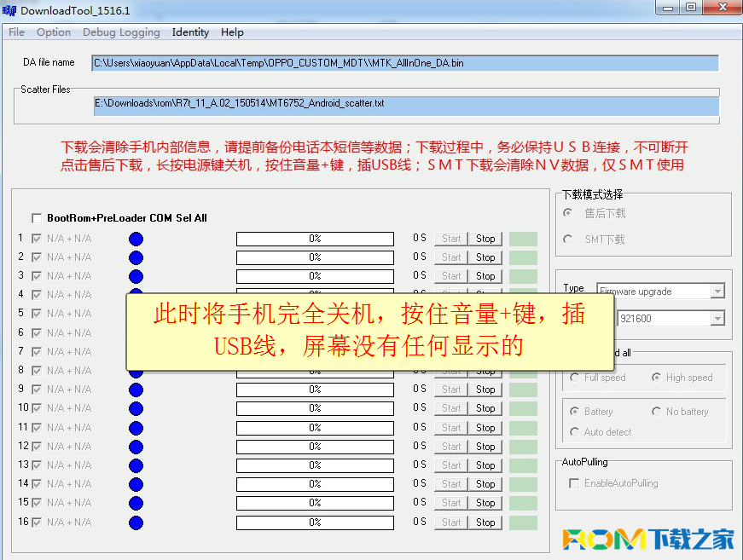Click the green status box of row 16
743x560 pixels.
[x=523, y=522]
